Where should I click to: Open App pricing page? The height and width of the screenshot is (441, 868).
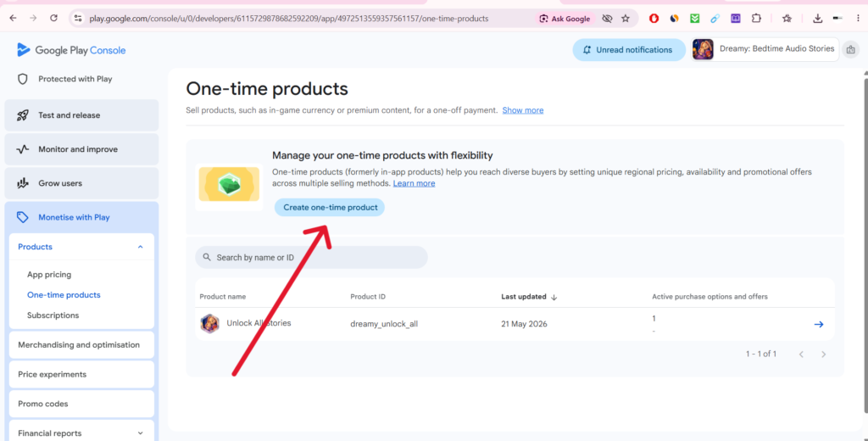click(x=49, y=274)
